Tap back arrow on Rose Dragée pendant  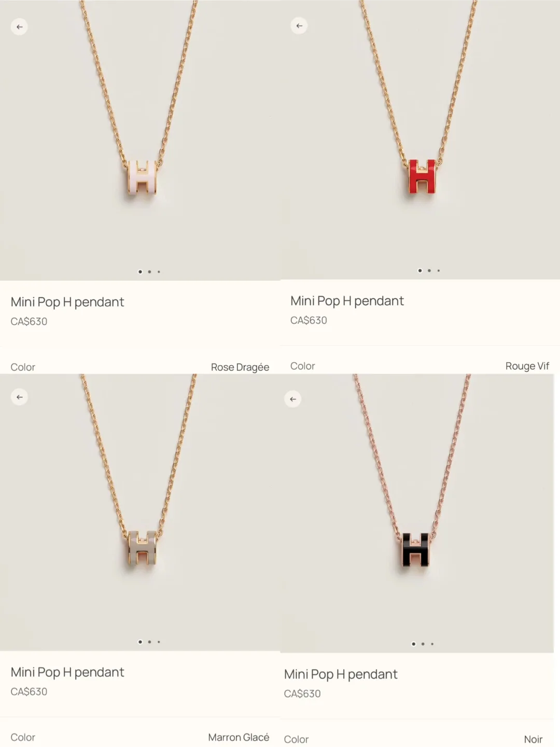[19, 27]
